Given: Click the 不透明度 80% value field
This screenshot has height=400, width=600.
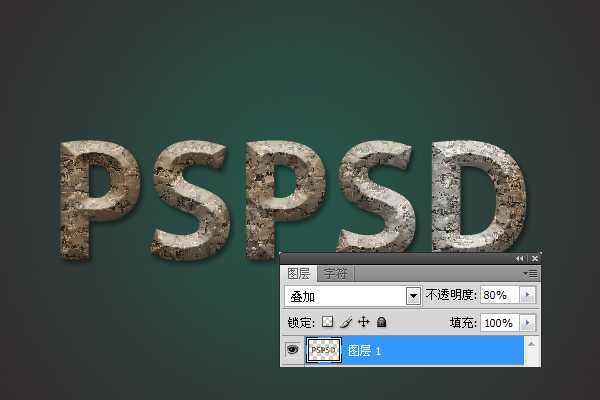Looking at the screenshot, I should point(498,296).
